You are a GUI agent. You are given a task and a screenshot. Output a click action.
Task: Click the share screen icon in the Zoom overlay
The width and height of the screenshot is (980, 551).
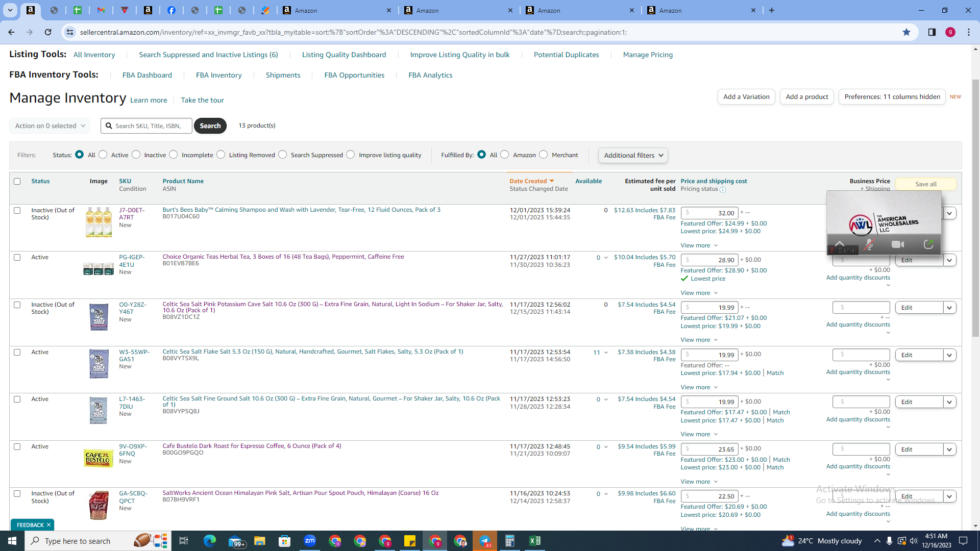928,245
